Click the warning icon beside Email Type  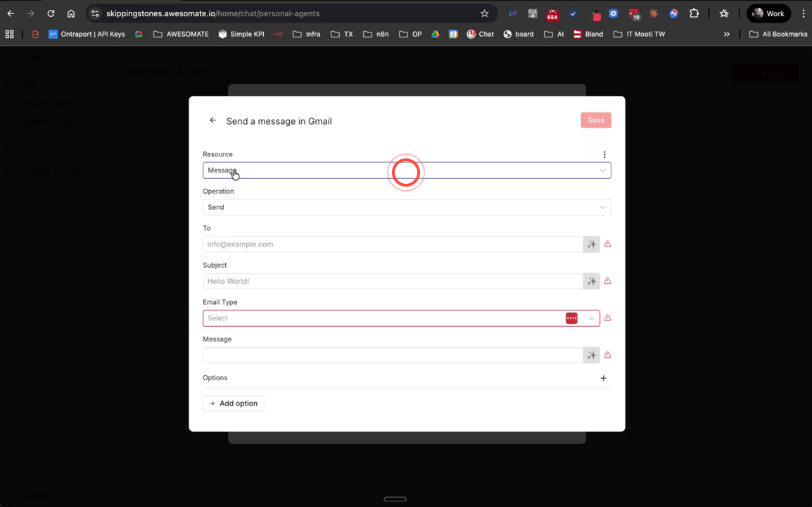click(x=607, y=318)
